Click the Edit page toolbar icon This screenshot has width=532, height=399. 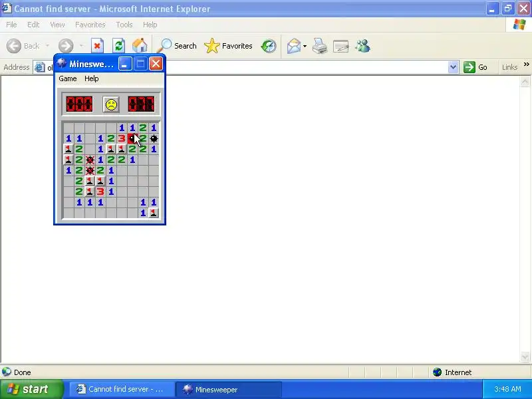(341, 46)
